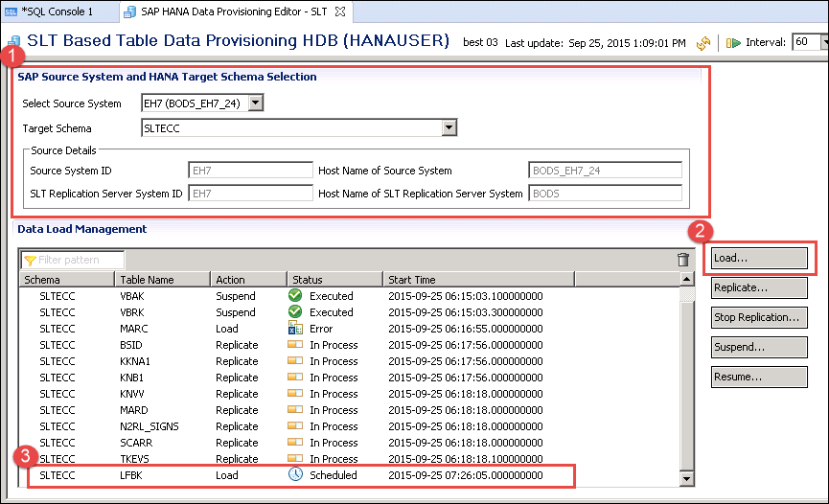Click the Error status icon for MARC
The height and width of the screenshot is (504, 829).
point(295,329)
